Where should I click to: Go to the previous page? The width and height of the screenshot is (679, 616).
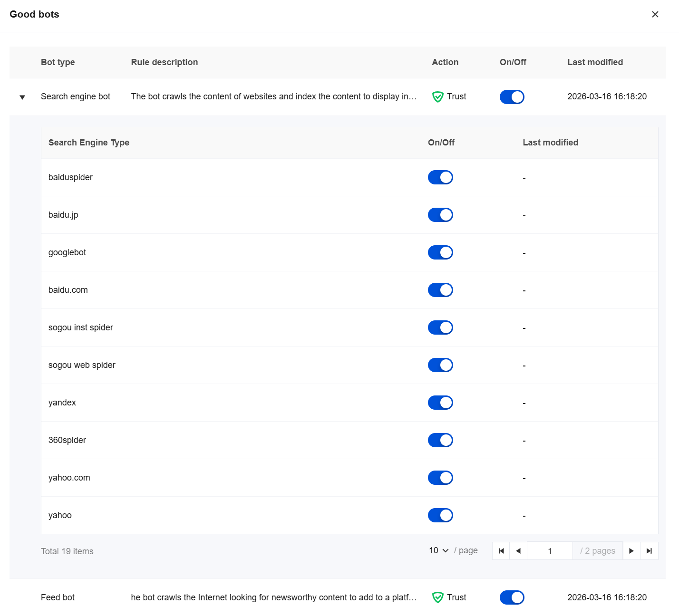(518, 551)
